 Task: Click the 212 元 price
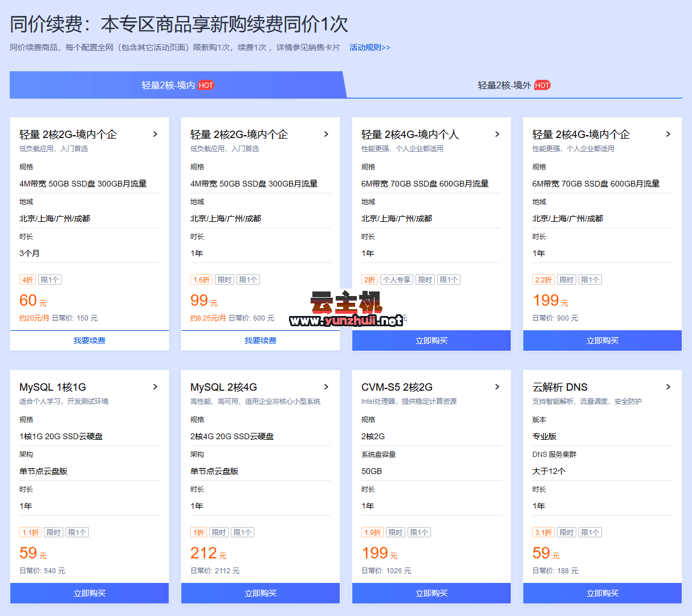pyautogui.click(x=209, y=553)
